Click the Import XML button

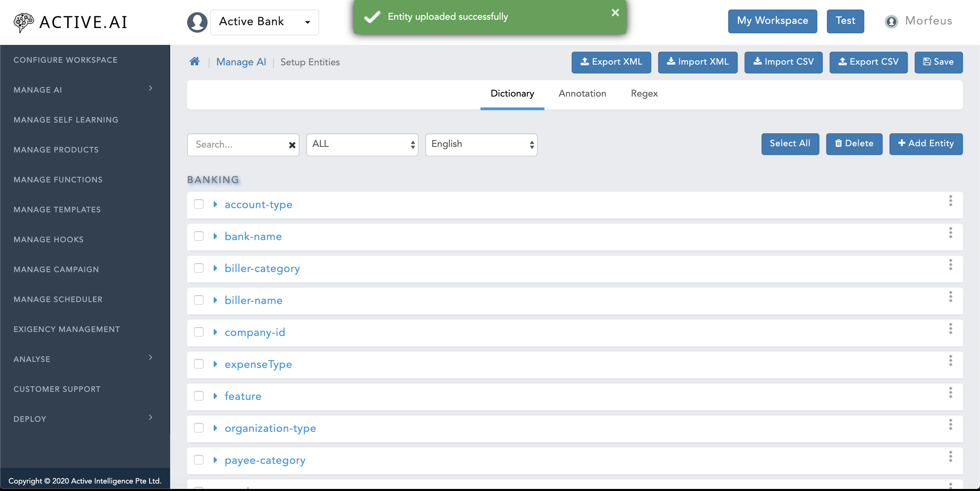pos(697,62)
